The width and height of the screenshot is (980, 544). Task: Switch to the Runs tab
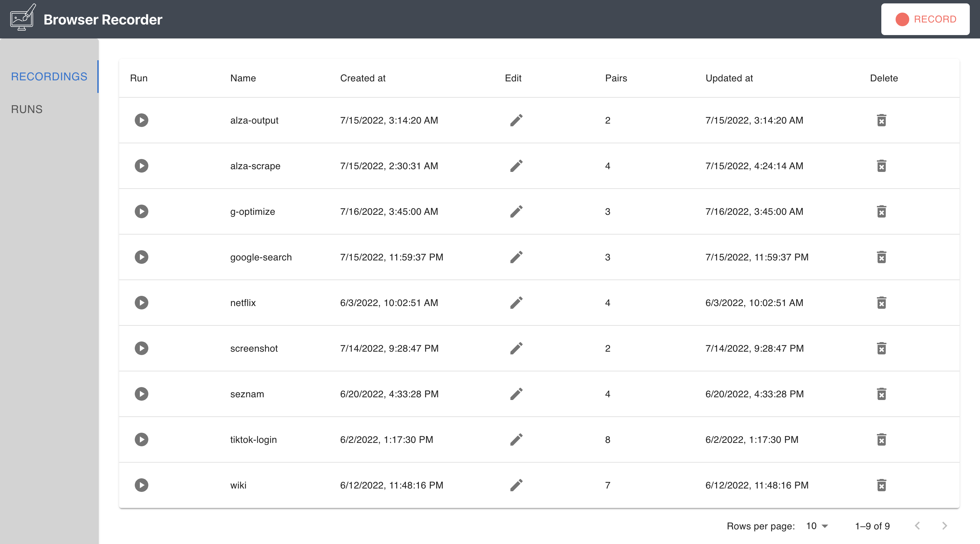27,109
